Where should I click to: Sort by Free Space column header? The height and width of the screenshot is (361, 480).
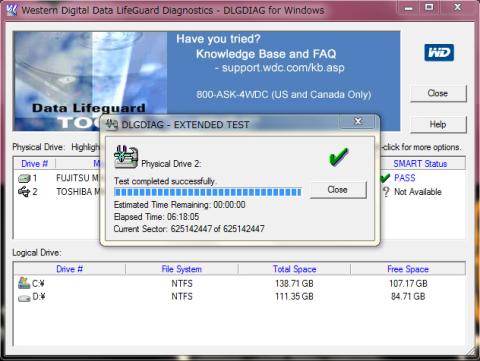coord(408,269)
